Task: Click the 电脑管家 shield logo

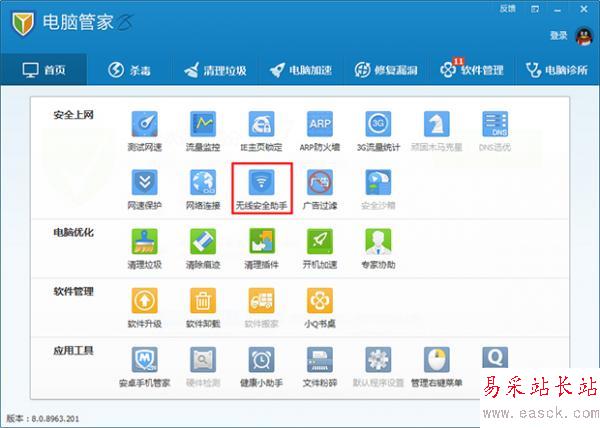Action: coord(23,23)
